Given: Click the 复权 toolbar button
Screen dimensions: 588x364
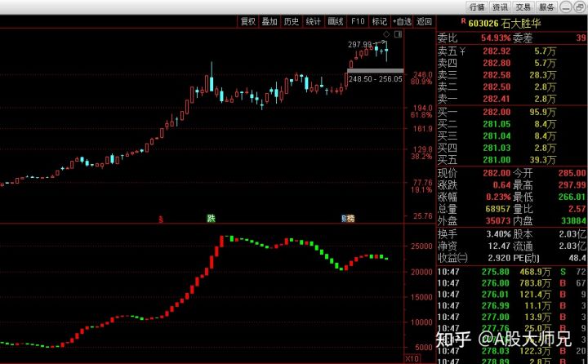Looking at the screenshot, I should click(248, 22).
